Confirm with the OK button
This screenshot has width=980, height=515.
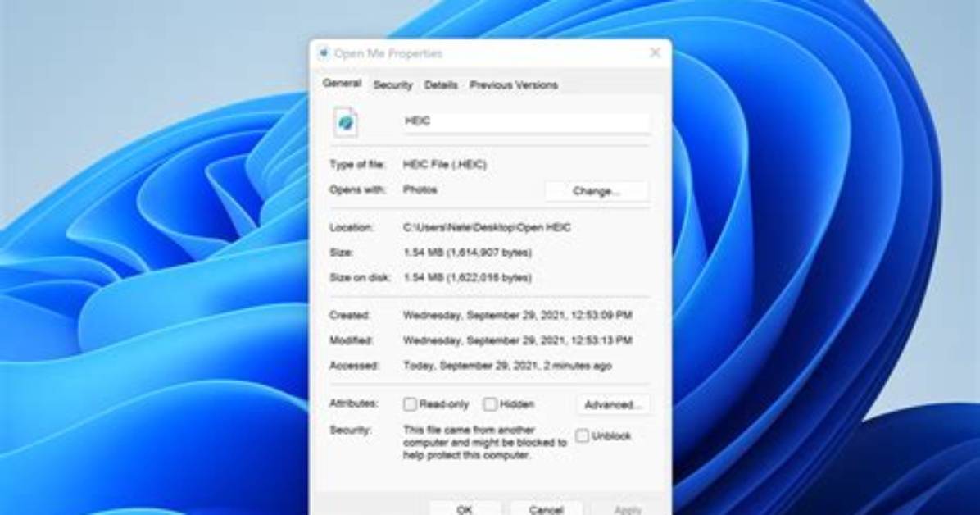pos(465,509)
